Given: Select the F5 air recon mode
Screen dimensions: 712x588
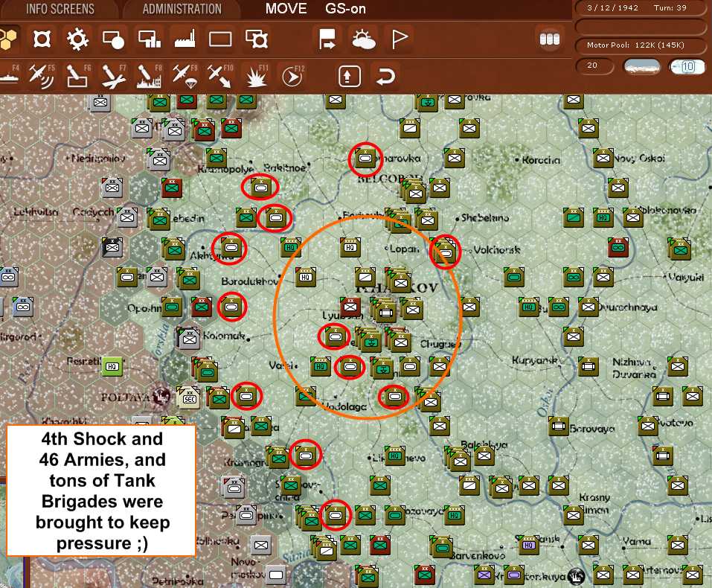Looking at the screenshot, I should 42,75.
